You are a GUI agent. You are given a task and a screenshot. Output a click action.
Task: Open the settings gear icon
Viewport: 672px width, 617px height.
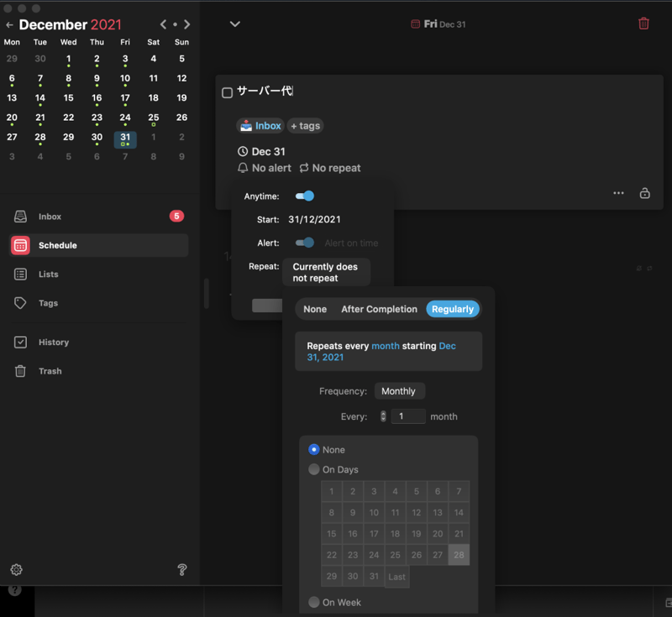(x=16, y=569)
